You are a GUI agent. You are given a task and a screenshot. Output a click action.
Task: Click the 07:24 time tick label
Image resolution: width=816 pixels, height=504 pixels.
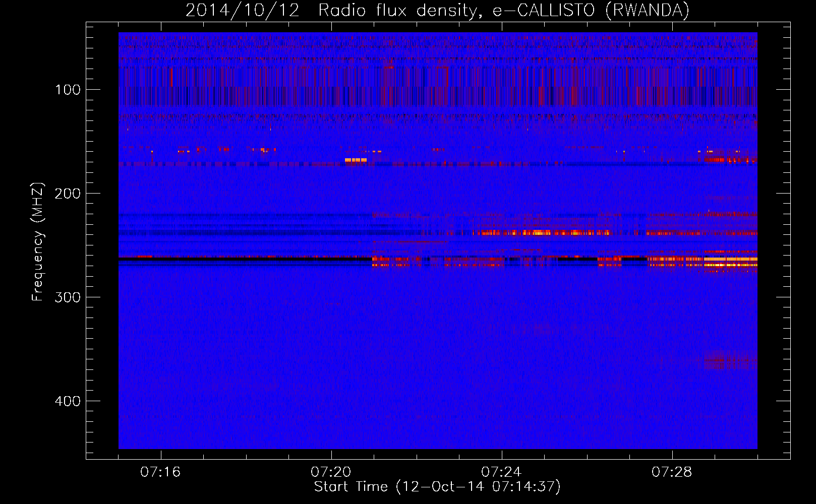pos(501,472)
